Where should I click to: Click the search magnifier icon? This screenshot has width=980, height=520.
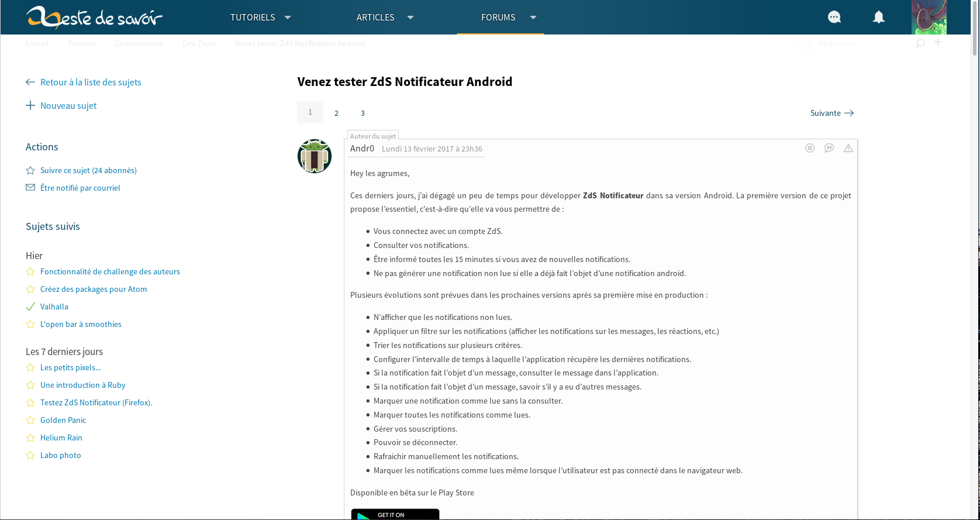tap(920, 43)
